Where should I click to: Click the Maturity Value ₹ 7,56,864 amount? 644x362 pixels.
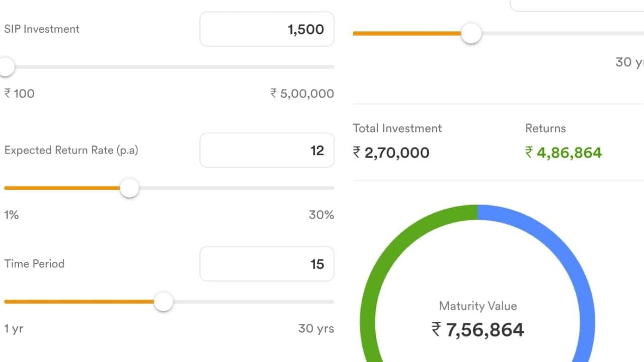click(478, 330)
